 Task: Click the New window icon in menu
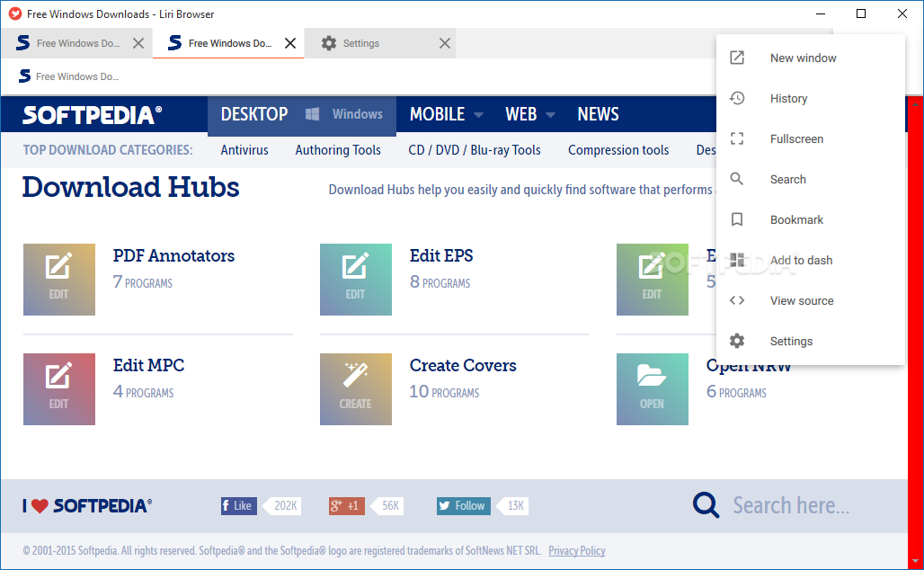point(737,58)
